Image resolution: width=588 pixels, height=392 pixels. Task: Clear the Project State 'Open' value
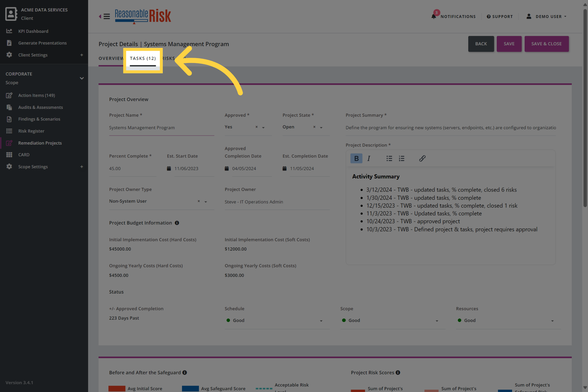click(314, 127)
